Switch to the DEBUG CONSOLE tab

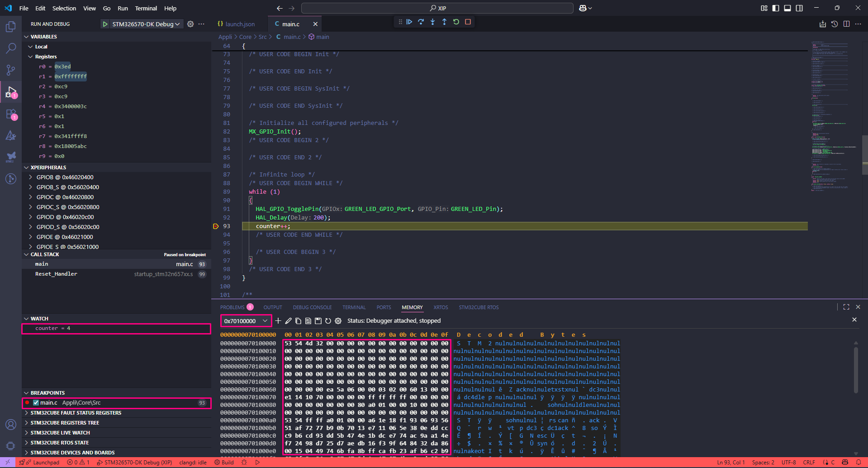pyautogui.click(x=312, y=307)
